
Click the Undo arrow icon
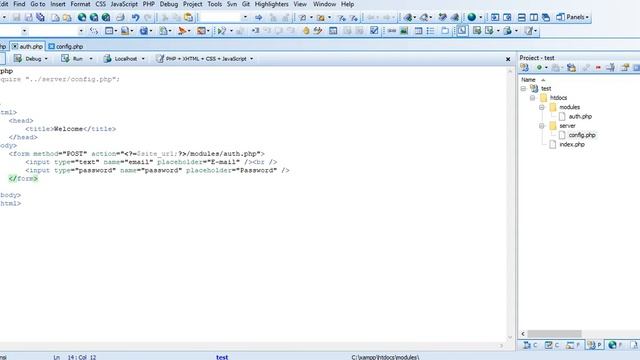[135, 17]
